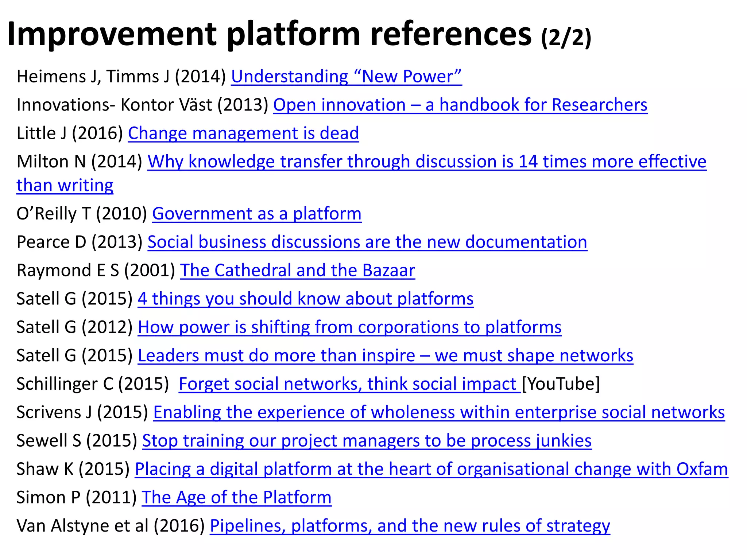Click the author text Scrivens J (2015)
The image size is (747, 560).
coord(82,413)
